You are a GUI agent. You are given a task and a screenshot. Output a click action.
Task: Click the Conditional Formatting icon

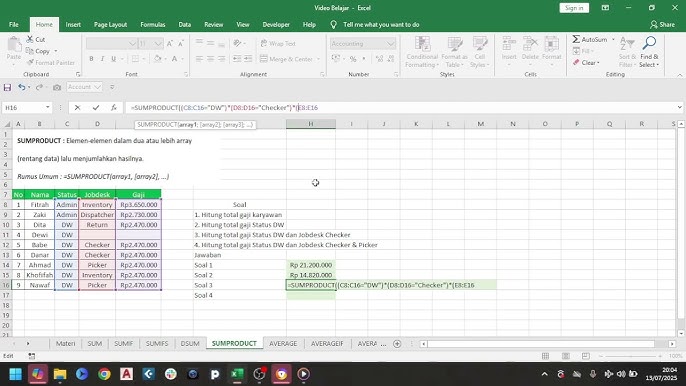[x=422, y=44]
